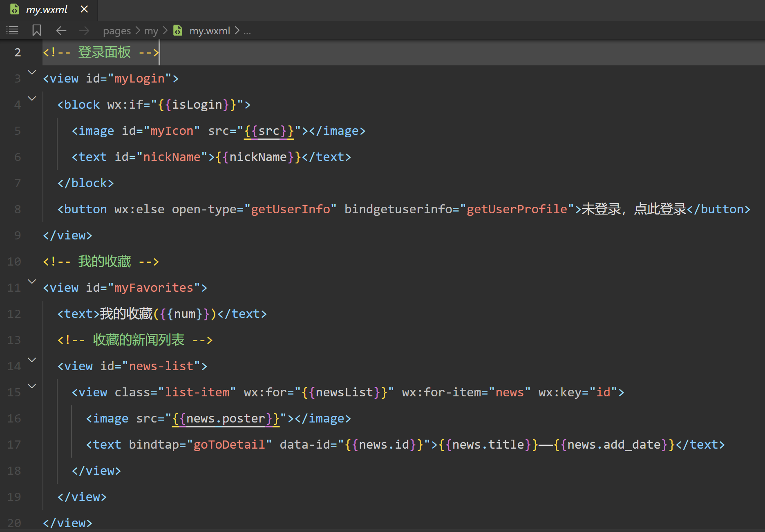This screenshot has width=765, height=532.
Task: Click closing '</view>' on line 20
Action: point(68,523)
